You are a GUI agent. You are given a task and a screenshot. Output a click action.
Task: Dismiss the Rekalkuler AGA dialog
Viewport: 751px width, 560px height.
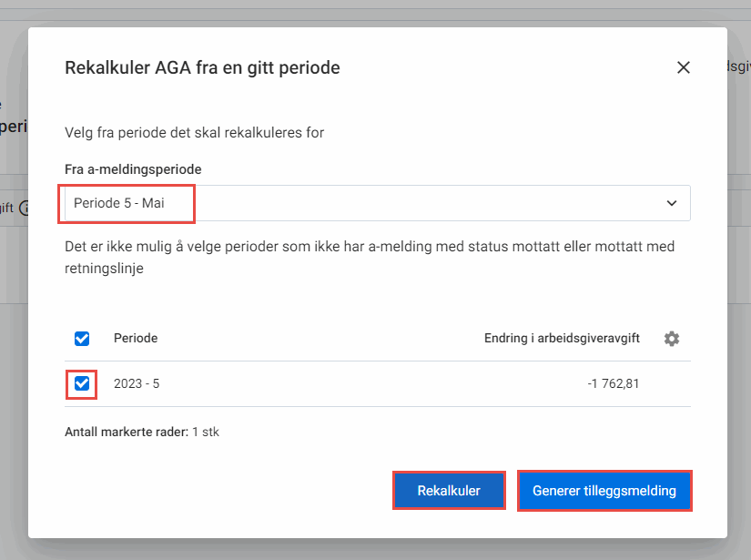pyautogui.click(x=684, y=67)
